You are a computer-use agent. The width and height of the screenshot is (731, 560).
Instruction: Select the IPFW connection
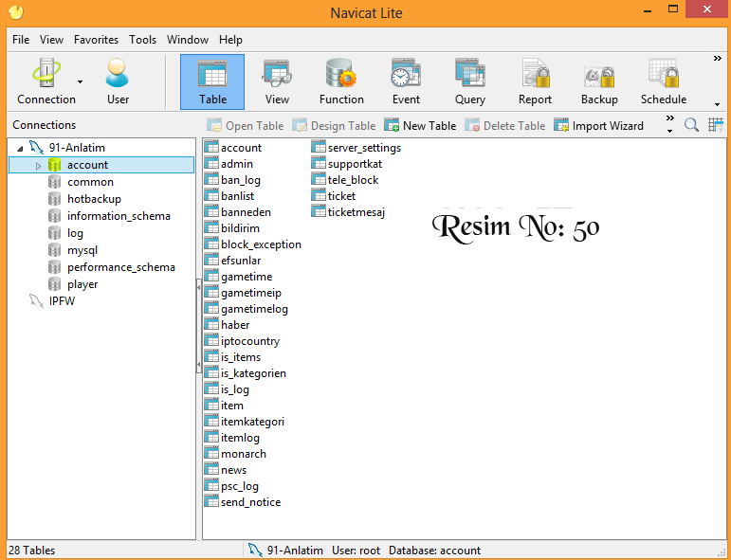coord(62,301)
